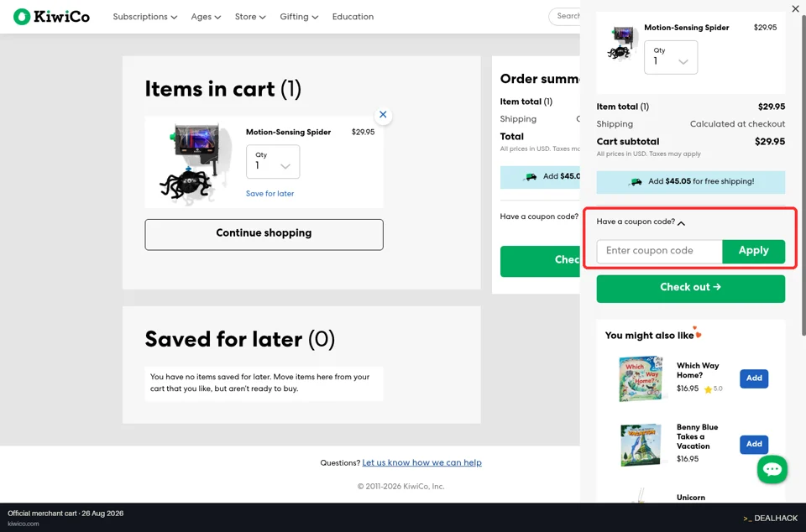Click the Saved for later heading

point(239,340)
